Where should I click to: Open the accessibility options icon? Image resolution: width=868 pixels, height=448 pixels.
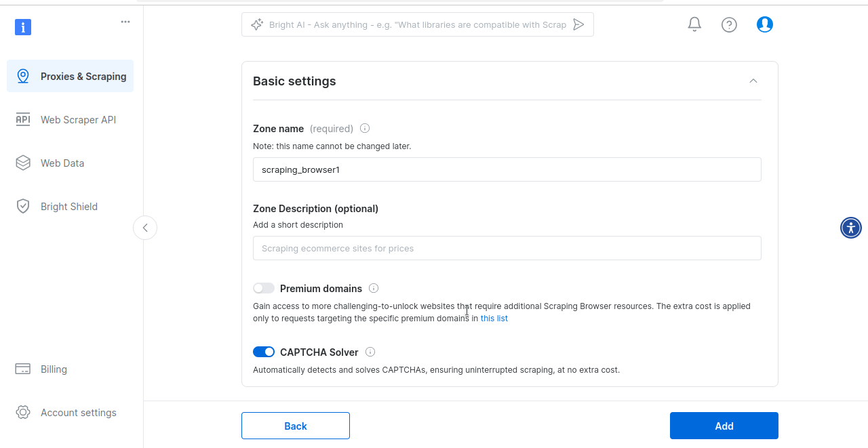[850, 228]
